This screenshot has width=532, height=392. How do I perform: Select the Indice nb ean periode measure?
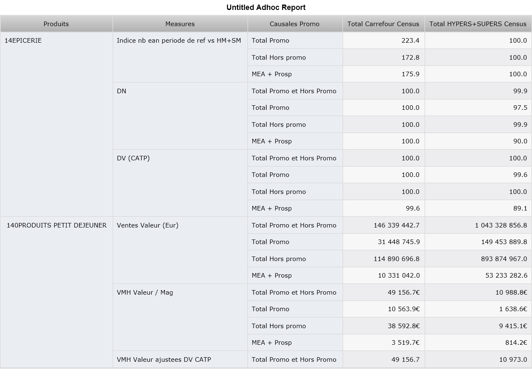tap(180, 57)
